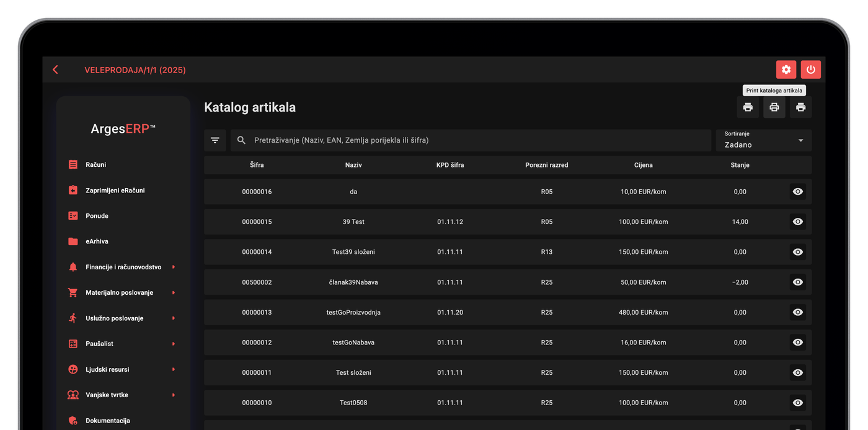Image resolution: width=868 pixels, height=430 pixels.
Task: Show details for Test39 složeni
Action: pyautogui.click(x=798, y=252)
